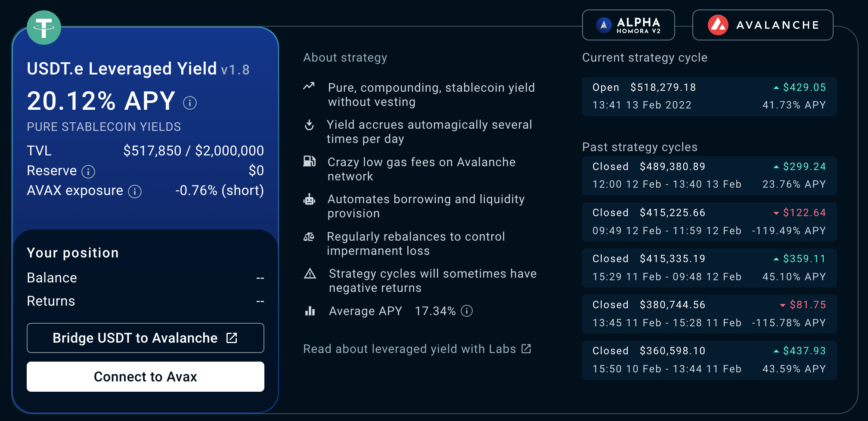The image size is (868, 421).
Task: Click the -119.49% APY text
Action: click(789, 231)
